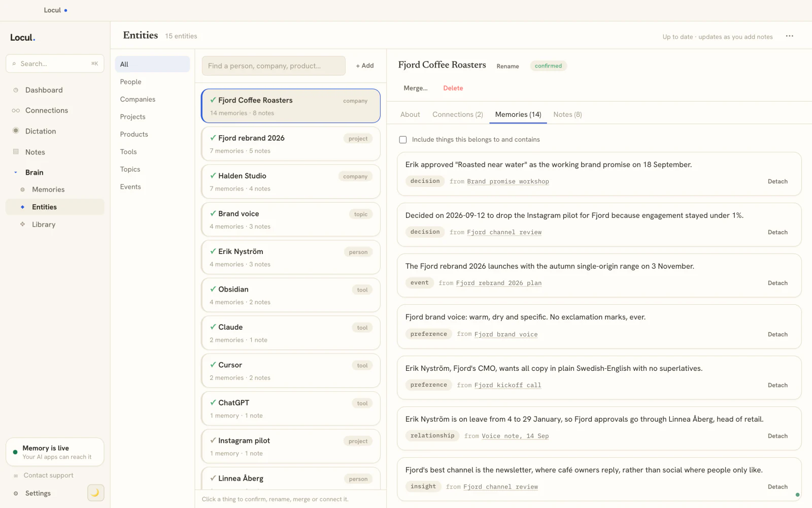Image resolution: width=812 pixels, height=508 pixels.
Task: Switch to the Connections (2) tab
Action: pos(458,114)
